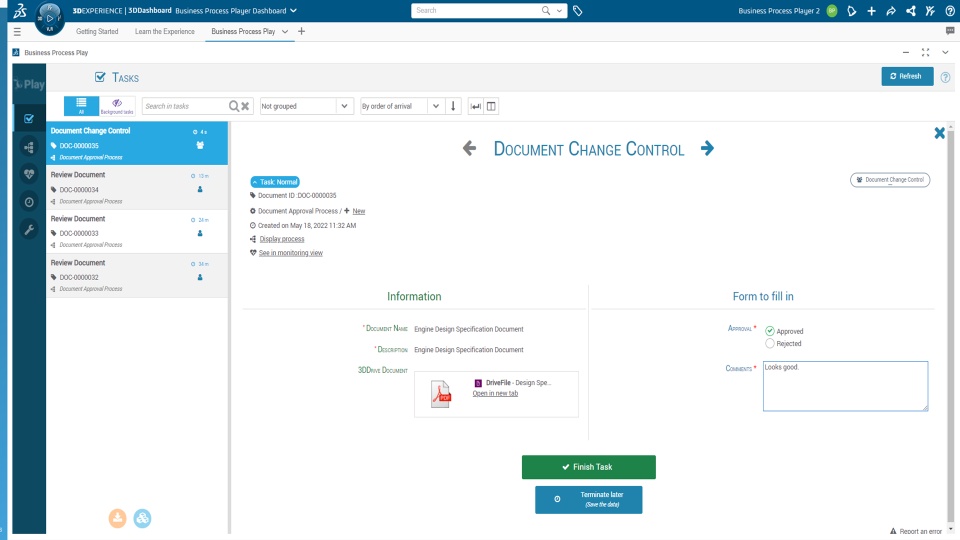Click the collapse panel width icon

click(475, 106)
